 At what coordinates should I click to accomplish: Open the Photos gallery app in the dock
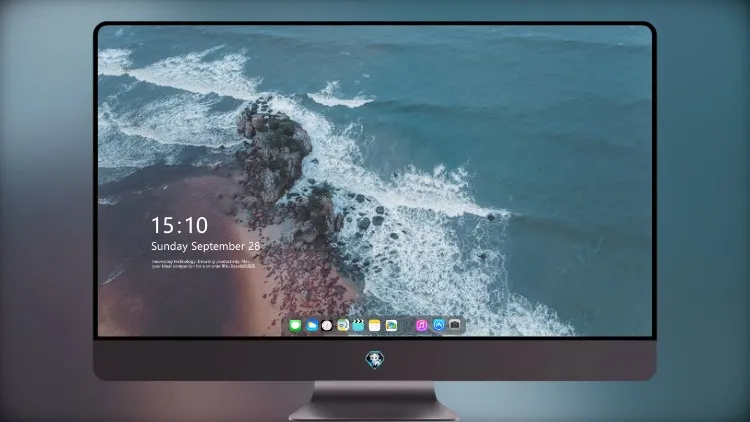tap(391, 326)
